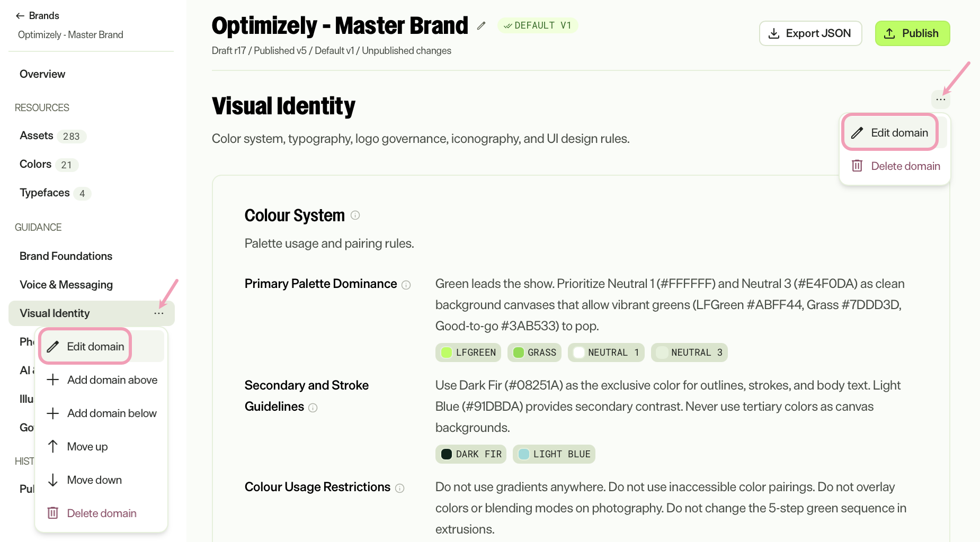980x542 pixels.
Task: Click Edit domain in the top-right dropdown
Action: point(895,133)
